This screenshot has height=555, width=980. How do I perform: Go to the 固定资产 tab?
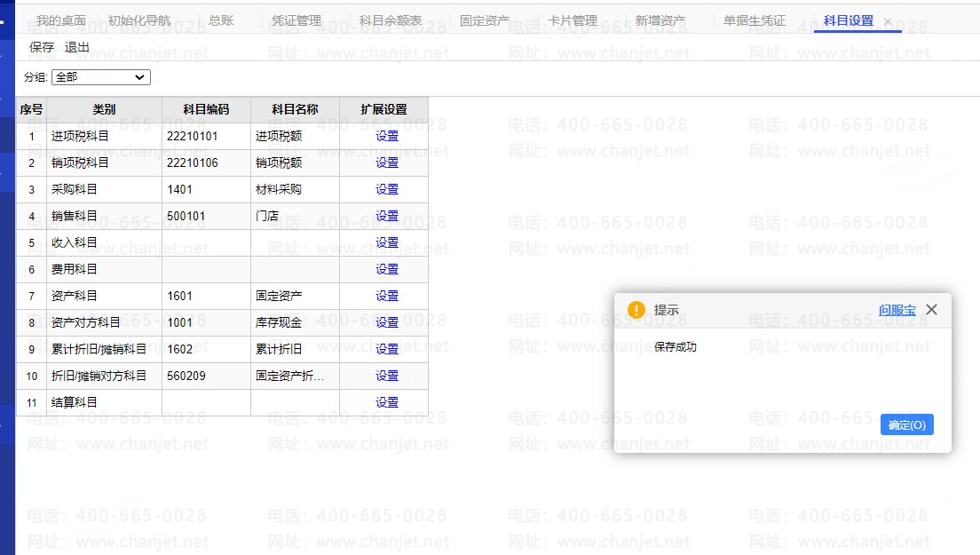[x=485, y=20]
